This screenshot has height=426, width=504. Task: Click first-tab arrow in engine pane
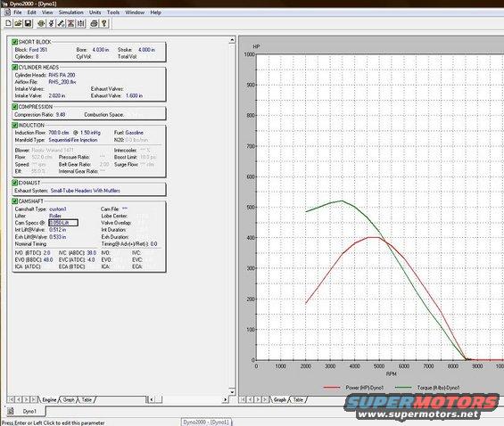coord(12,399)
